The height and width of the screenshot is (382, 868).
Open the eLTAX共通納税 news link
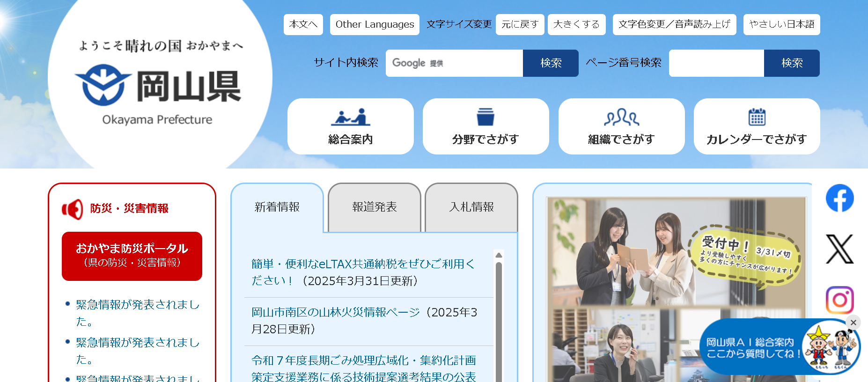pos(363,272)
